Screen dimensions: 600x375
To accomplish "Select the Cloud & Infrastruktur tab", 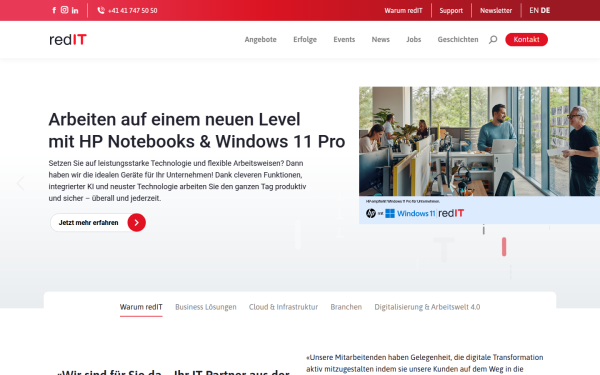I will pyautogui.click(x=283, y=307).
